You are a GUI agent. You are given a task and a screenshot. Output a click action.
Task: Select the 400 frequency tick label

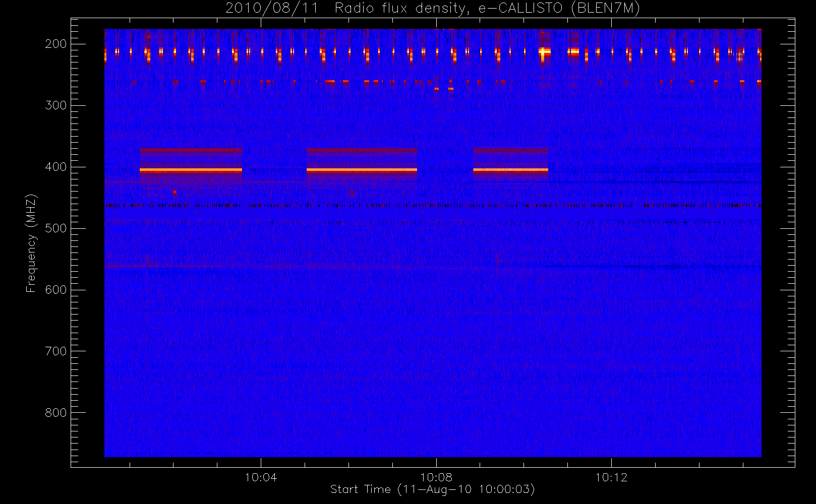(x=55, y=167)
